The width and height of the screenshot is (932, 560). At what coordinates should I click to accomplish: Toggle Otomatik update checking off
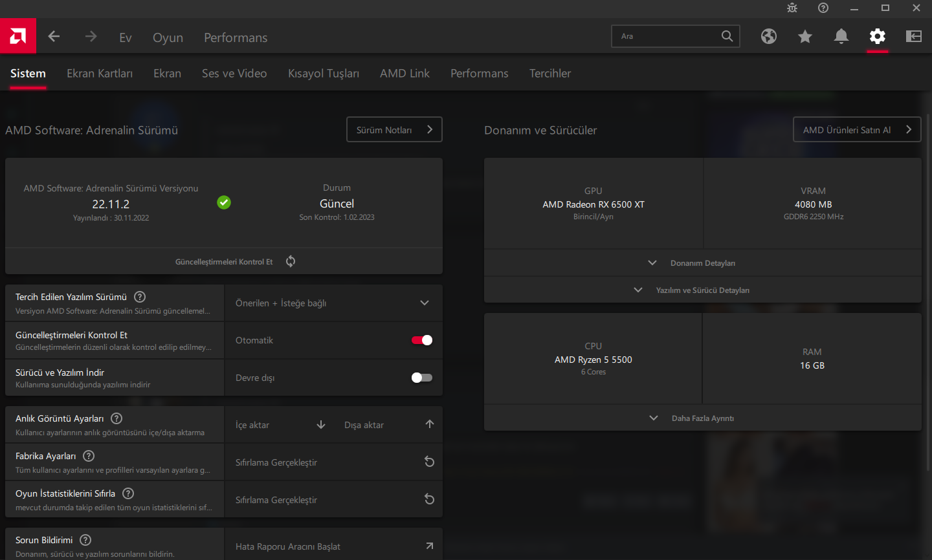422,340
